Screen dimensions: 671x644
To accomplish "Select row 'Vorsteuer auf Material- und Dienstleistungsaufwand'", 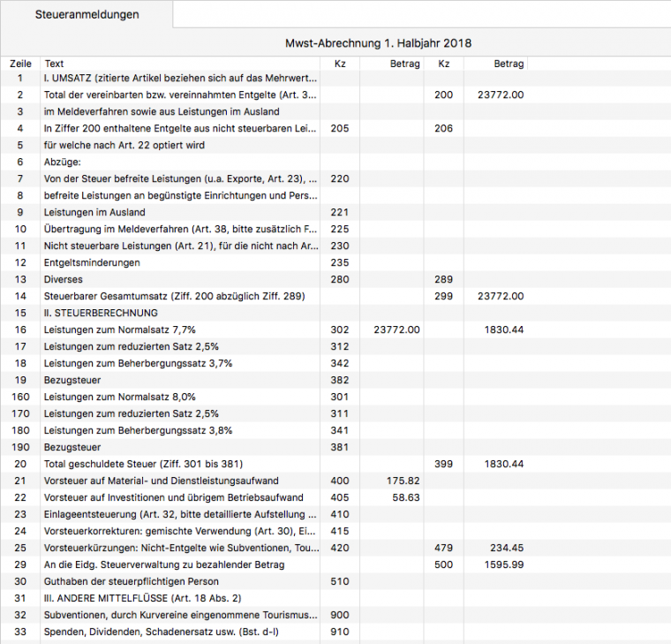I will tap(335, 481).
